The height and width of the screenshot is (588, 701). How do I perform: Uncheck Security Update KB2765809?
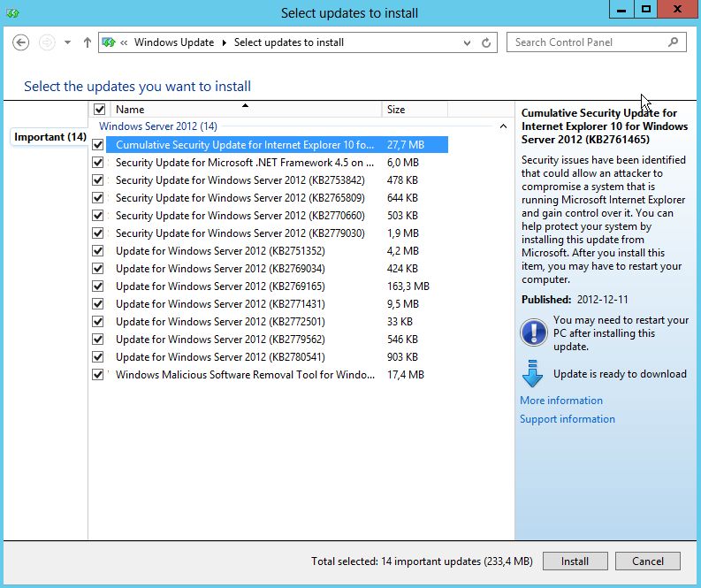pos(97,198)
